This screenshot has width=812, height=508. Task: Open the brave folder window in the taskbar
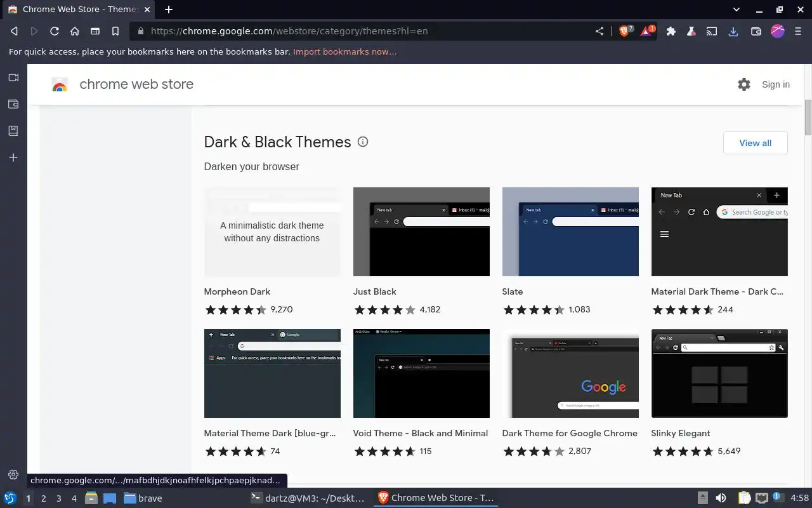pos(143,498)
